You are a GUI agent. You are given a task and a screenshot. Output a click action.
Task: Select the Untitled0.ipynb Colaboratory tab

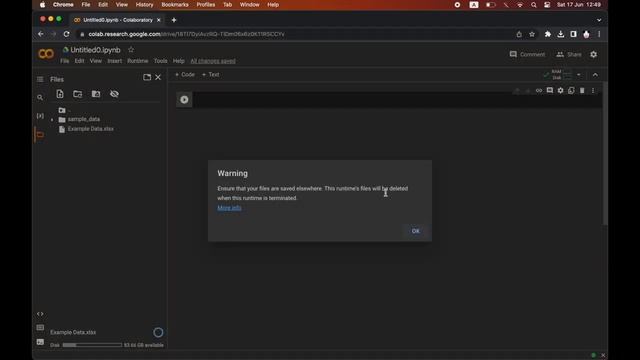tap(118, 20)
